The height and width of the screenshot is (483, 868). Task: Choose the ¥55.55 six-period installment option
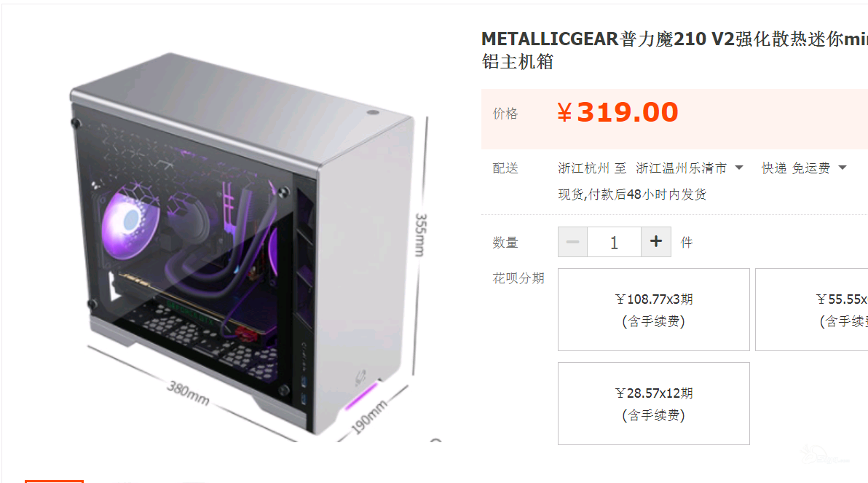(812, 310)
